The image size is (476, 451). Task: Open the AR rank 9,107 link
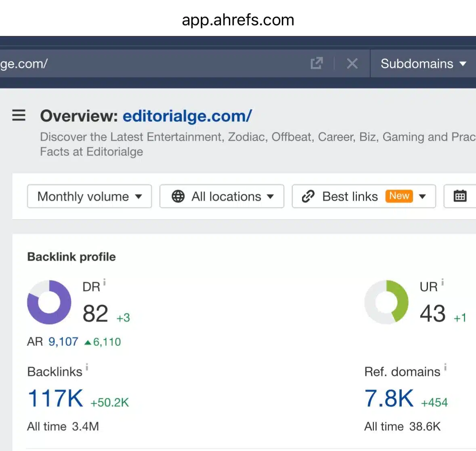click(x=63, y=341)
